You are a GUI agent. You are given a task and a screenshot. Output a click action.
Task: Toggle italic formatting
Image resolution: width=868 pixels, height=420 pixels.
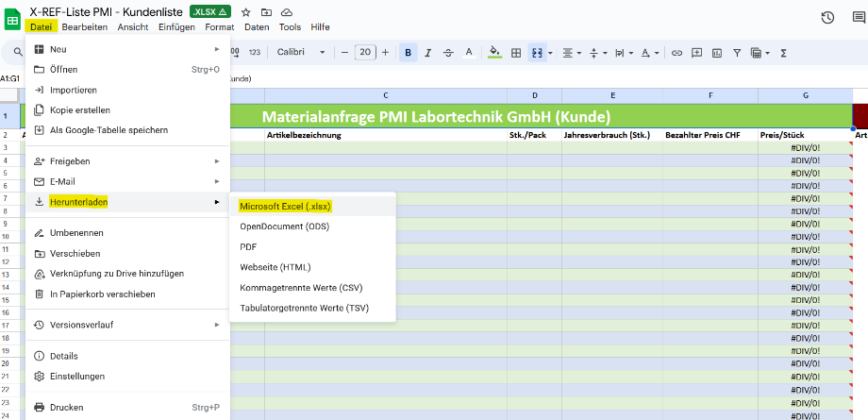[x=428, y=53]
